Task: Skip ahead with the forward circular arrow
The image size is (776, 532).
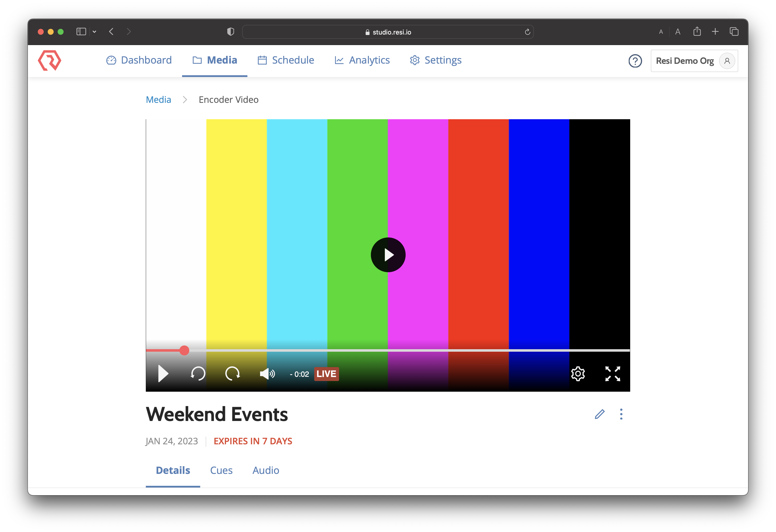Action: point(233,373)
